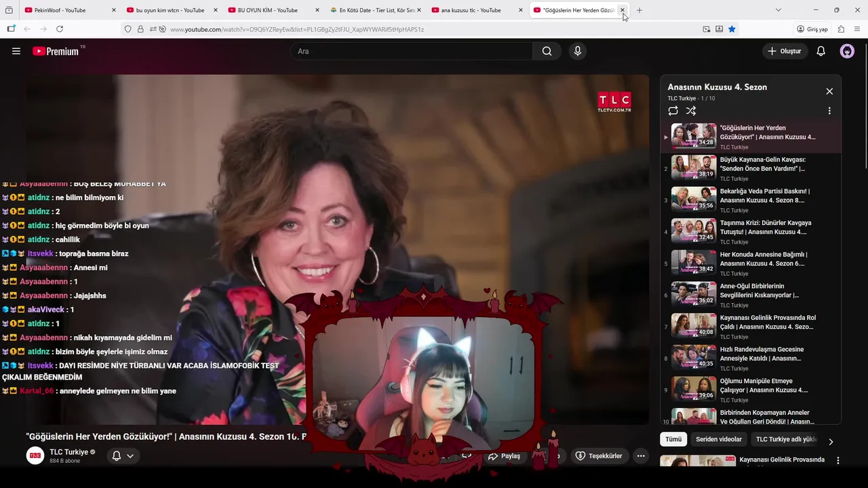Bookmark star in address bar
The image size is (868, 488).
[732, 29]
